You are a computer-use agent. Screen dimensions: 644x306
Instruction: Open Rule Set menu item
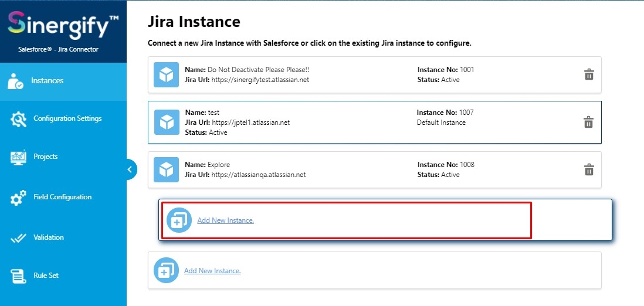63,276
